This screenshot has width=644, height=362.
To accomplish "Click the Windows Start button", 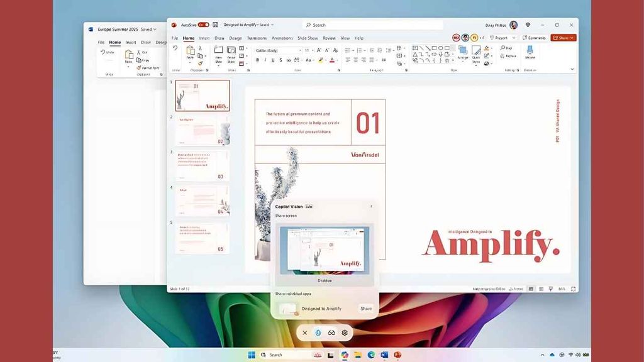I will tap(252, 355).
